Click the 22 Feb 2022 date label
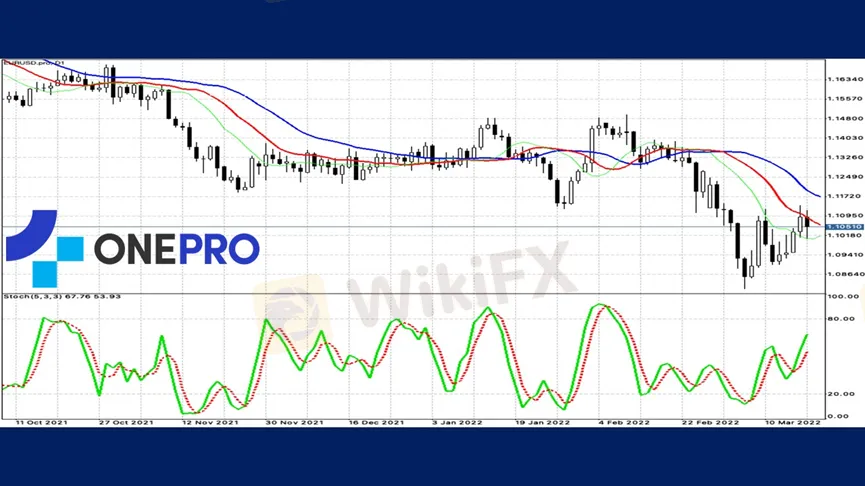865x486 pixels. pyautogui.click(x=710, y=423)
